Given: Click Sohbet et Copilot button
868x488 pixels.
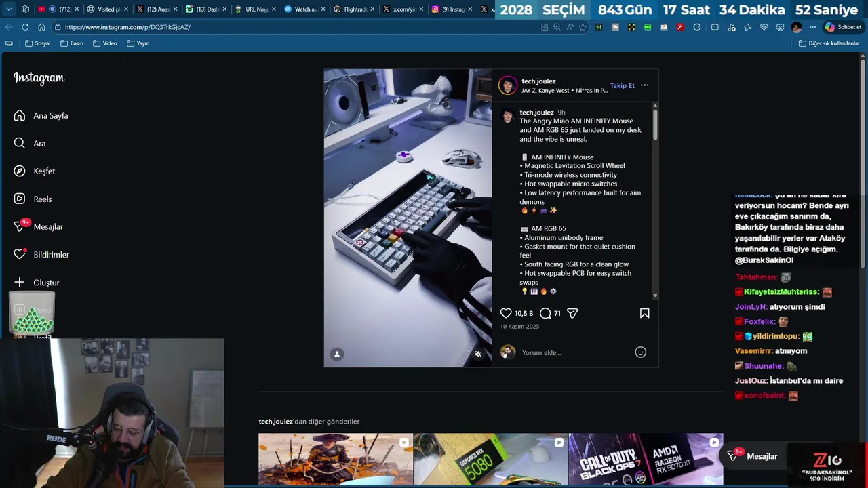Looking at the screenshot, I should tap(843, 27).
